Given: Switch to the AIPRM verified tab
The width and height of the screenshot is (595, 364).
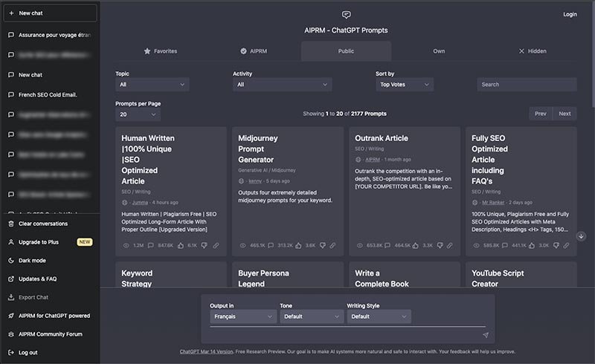Looking at the screenshot, I should point(254,51).
